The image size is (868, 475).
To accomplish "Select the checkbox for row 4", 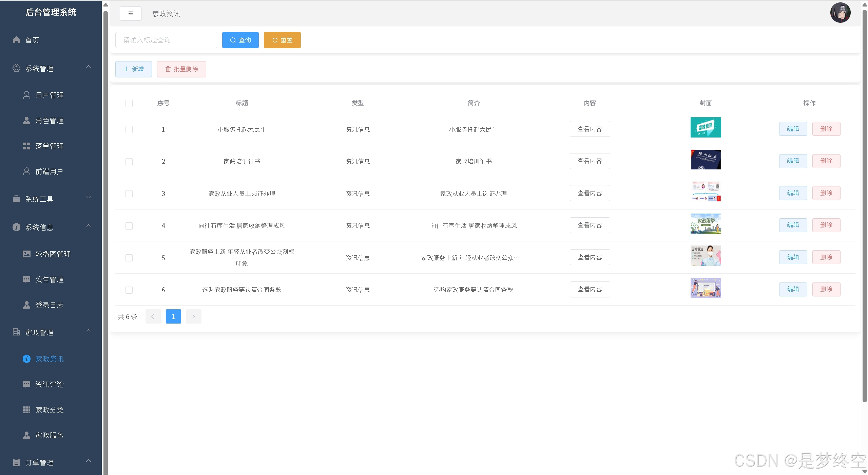I will click(x=129, y=226).
